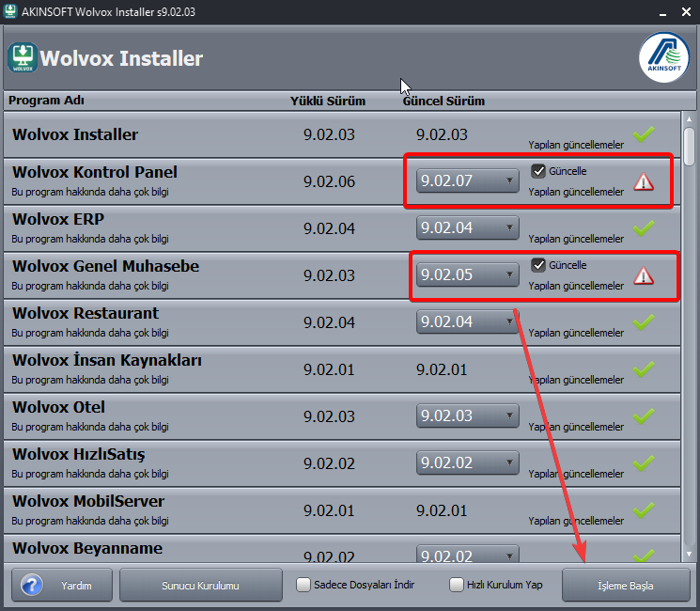Screen dimensions: 700x611
Task: Click the green checkmark in Wolvox Installer row
Action: tap(644, 134)
